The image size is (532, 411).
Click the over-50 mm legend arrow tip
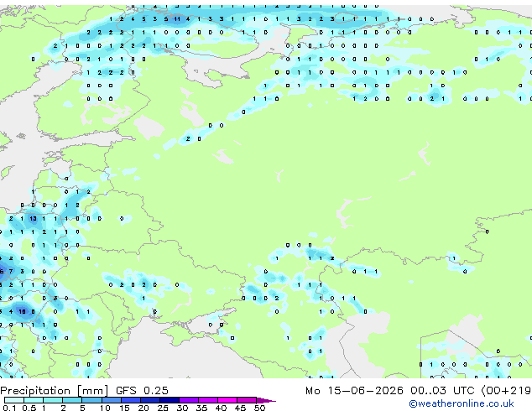point(267,400)
